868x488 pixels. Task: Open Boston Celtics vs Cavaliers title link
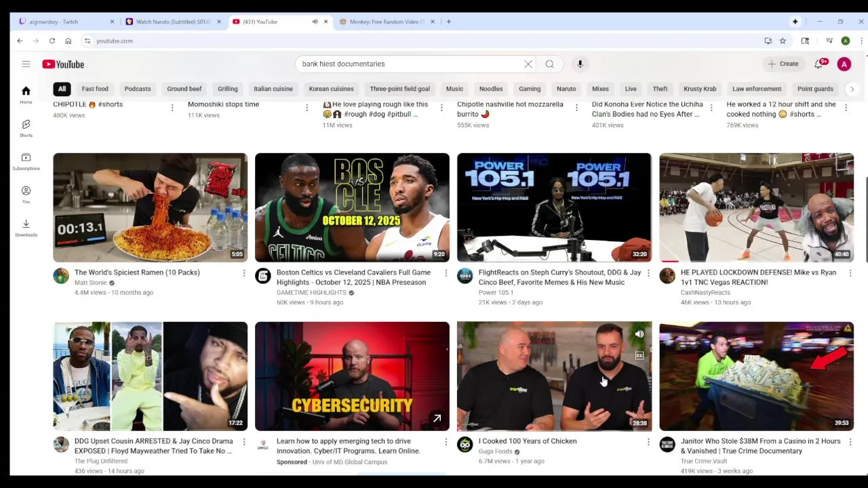pos(353,277)
